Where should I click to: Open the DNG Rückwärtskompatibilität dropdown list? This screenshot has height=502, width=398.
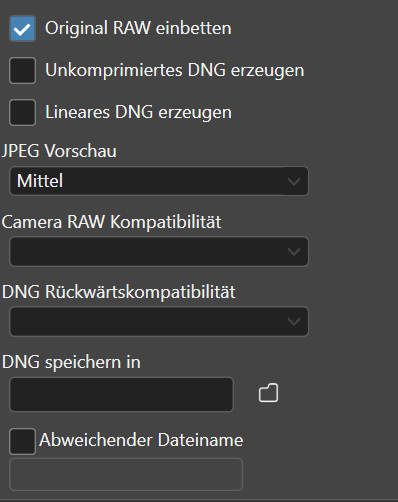(x=159, y=321)
